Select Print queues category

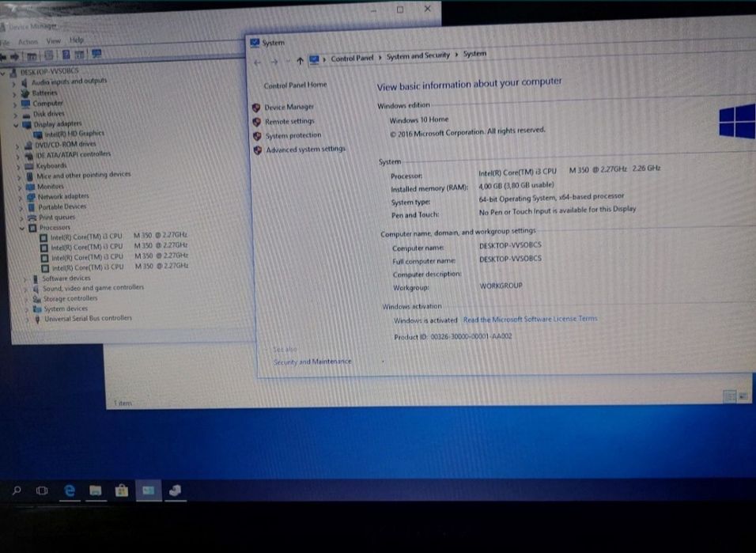(x=57, y=217)
